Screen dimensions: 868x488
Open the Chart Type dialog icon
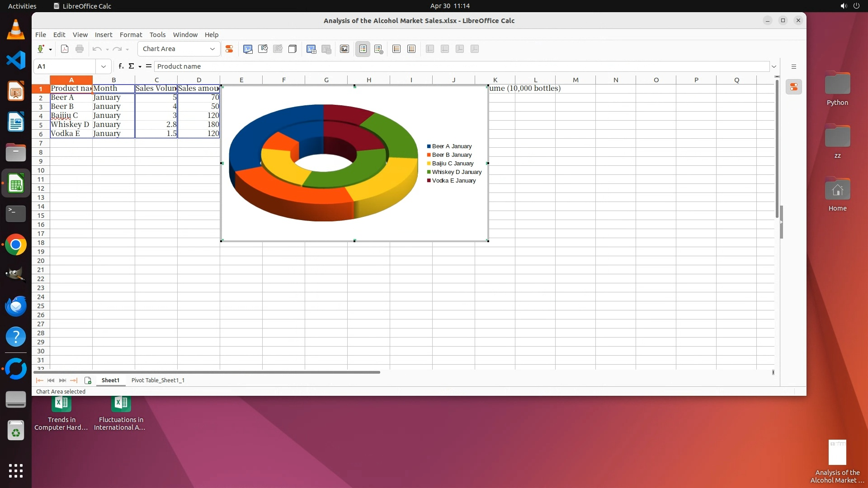248,49
